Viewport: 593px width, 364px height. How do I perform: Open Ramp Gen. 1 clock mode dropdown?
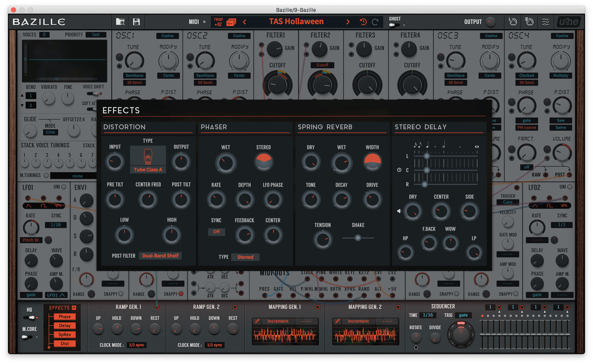click(x=136, y=345)
